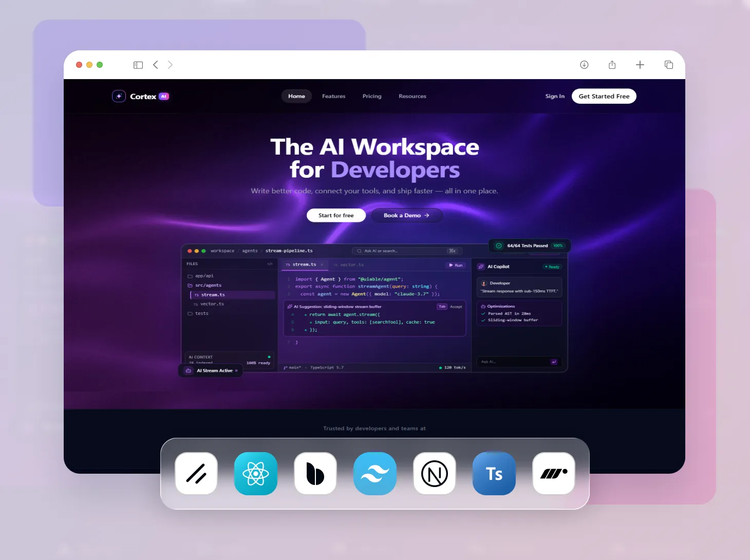
Task: Select the Home nav item
Action: pos(296,96)
